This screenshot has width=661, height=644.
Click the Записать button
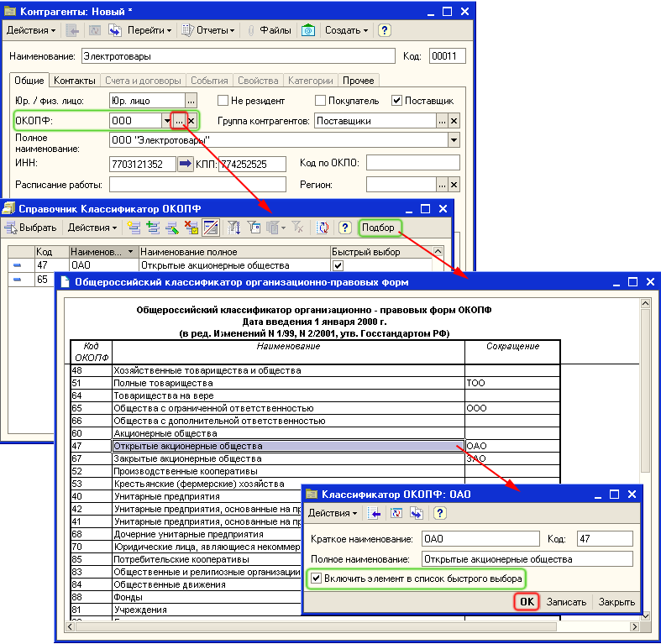click(x=566, y=602)
